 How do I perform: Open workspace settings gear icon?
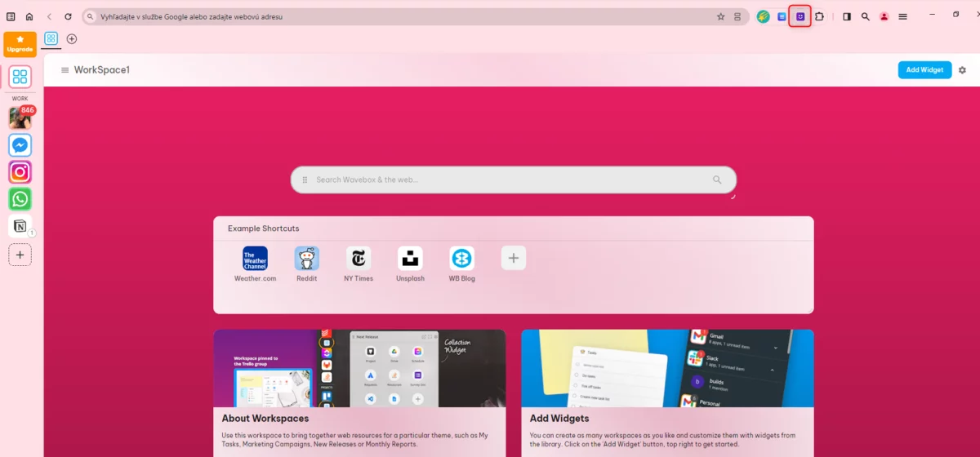click(962, 70)
